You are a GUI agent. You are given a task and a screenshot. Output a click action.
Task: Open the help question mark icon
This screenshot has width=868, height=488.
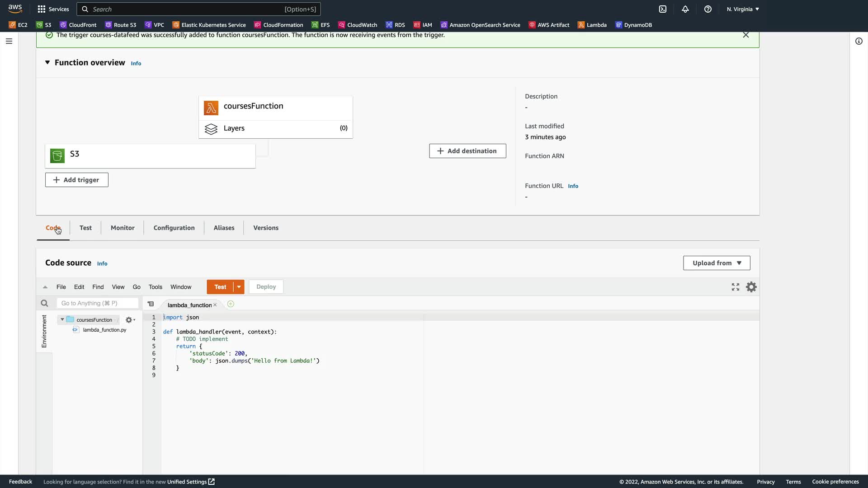(x=708, y=9)
